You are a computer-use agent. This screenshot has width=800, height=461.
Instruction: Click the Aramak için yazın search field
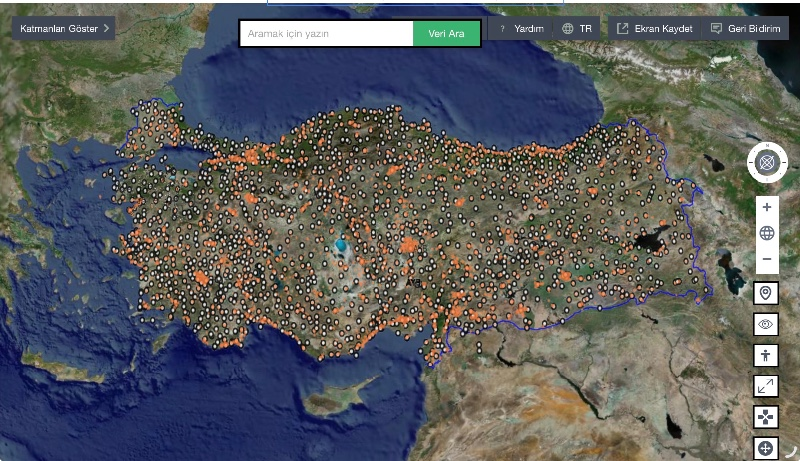point(327,34)
